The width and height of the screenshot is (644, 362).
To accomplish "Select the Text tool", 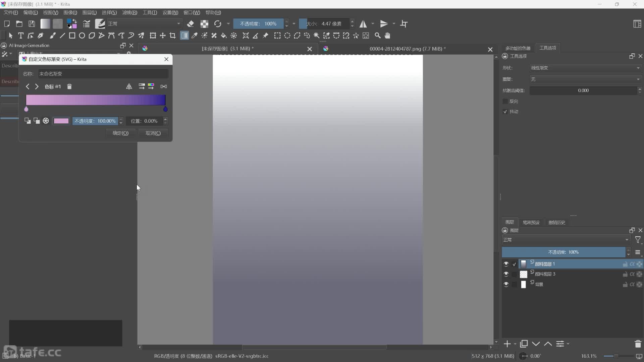I will click(21, 36).
